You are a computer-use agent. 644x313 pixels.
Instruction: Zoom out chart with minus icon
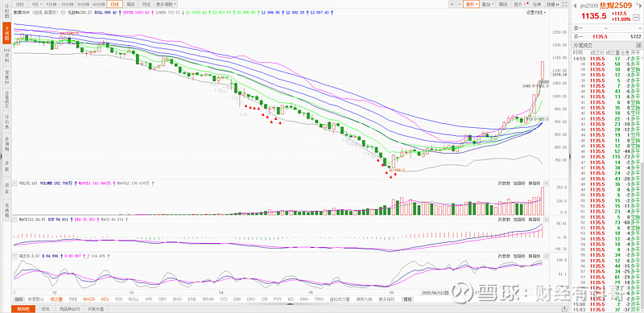click(459, 4)
